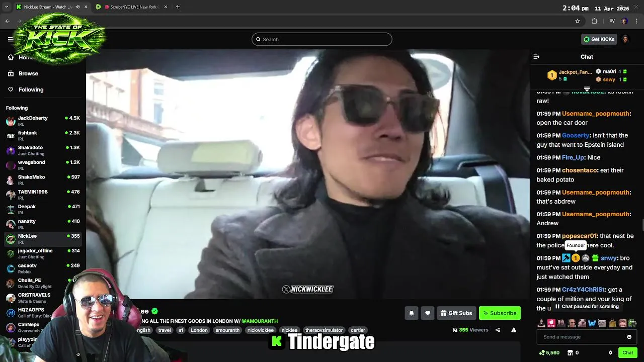Open Browse in the sidebar
Image resolution: width=644 pixels, height=362 pixels.
pos(28,73)
